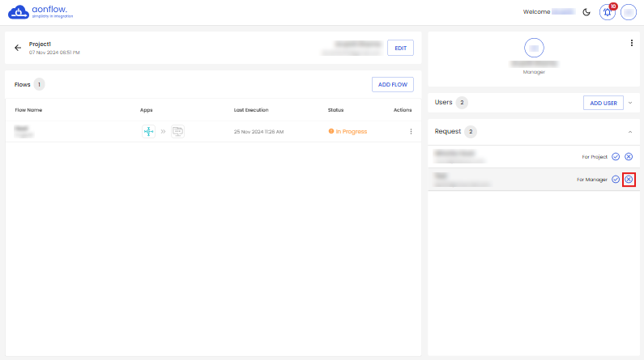Expand the Users section chevron
644x360 pixels.
click(629, 103)
